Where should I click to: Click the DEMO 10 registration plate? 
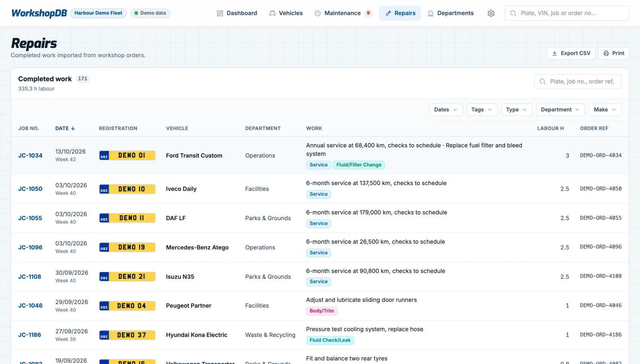click(x=127, y=189)
